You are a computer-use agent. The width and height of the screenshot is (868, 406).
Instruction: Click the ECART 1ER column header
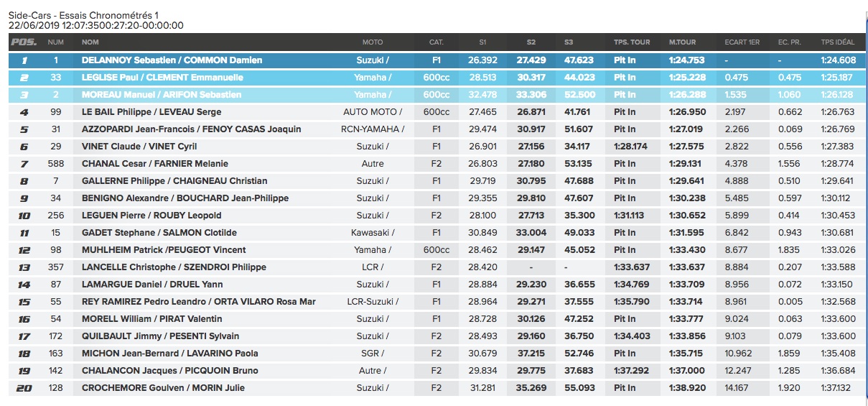click(742, 42)
